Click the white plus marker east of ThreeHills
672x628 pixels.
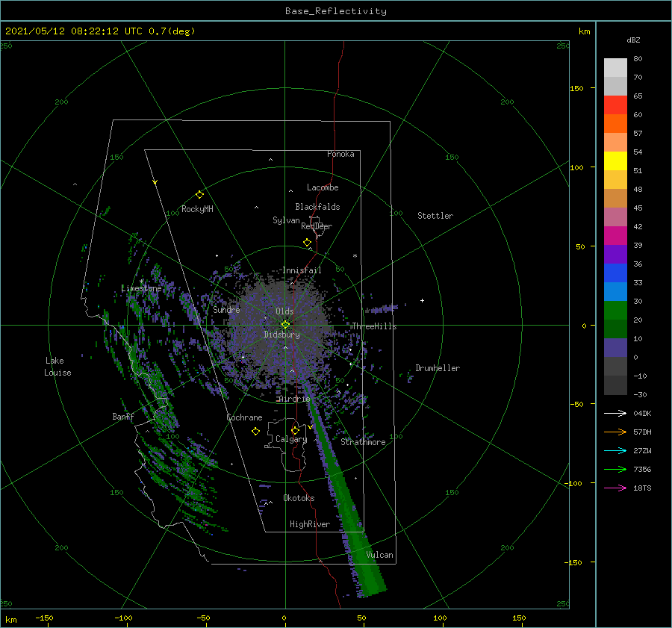pyautogui.click(x=422, y=300)
